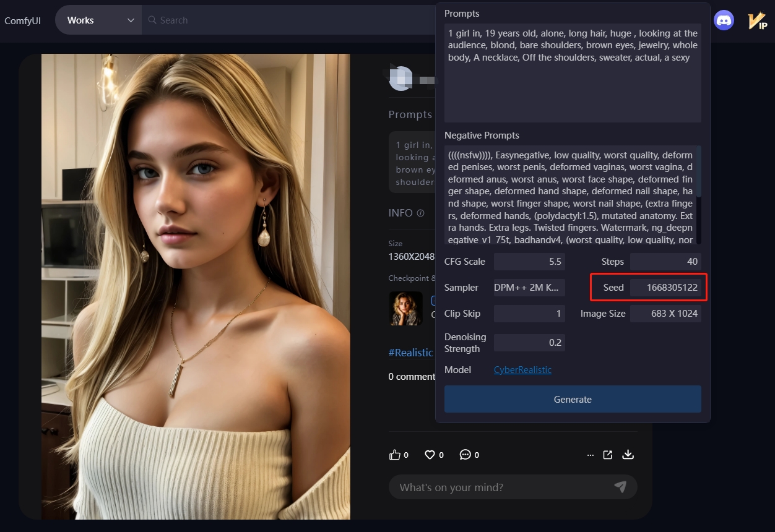This screenshot has height=532, width=775.
Task: Download the image with download icon
Action: tap(628, 455)
